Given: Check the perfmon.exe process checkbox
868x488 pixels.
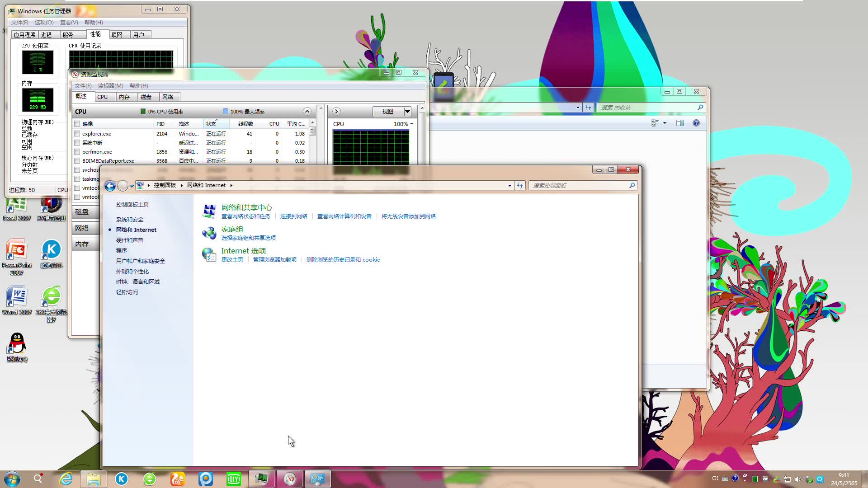Looking at the screenshot, I should tap(77, 152).
